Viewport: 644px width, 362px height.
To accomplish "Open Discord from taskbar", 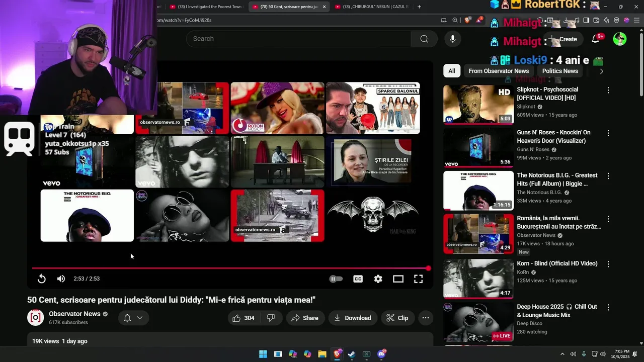I will pos(381,354).
